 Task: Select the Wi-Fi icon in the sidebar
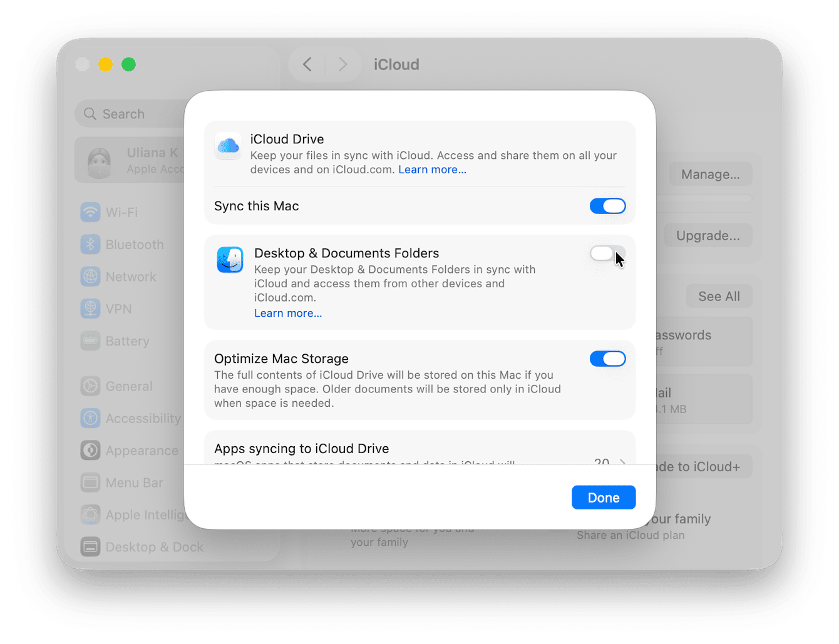91,212
